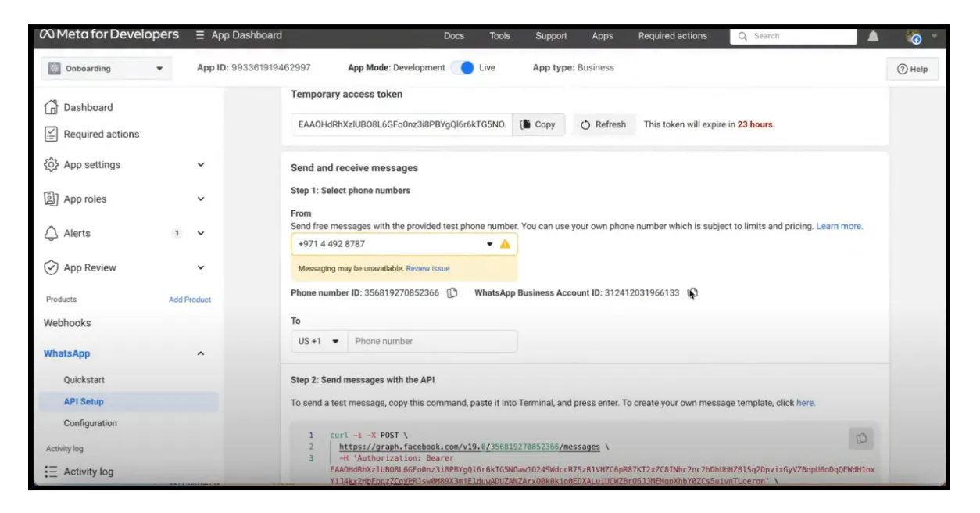Open the notifications bell
The height and width of the screenshot is (513, 980).
point(874,36)
